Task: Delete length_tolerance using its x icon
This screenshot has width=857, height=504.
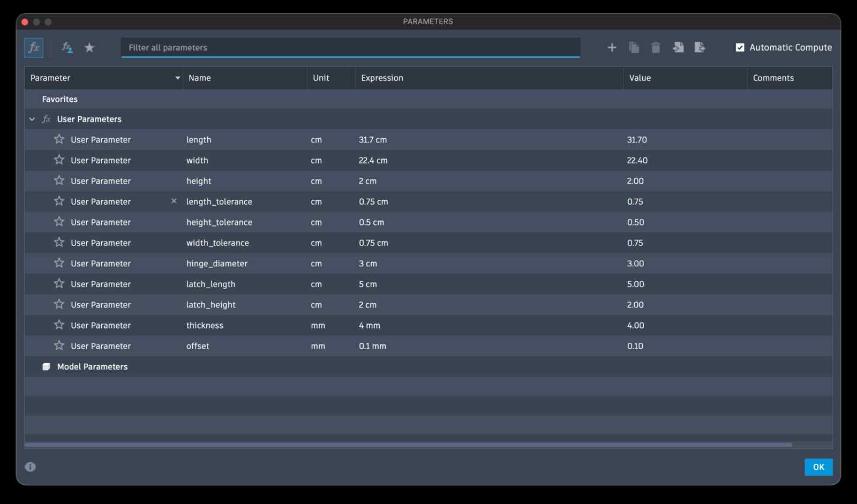Action: pyautogui.click(x=174, y=201)
